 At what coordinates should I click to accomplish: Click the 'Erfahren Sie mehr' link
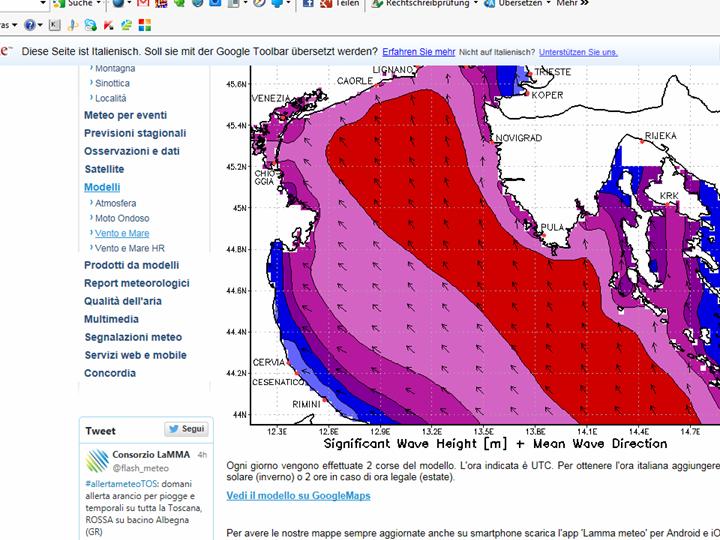pyautogui.click(x=418, y=51)
